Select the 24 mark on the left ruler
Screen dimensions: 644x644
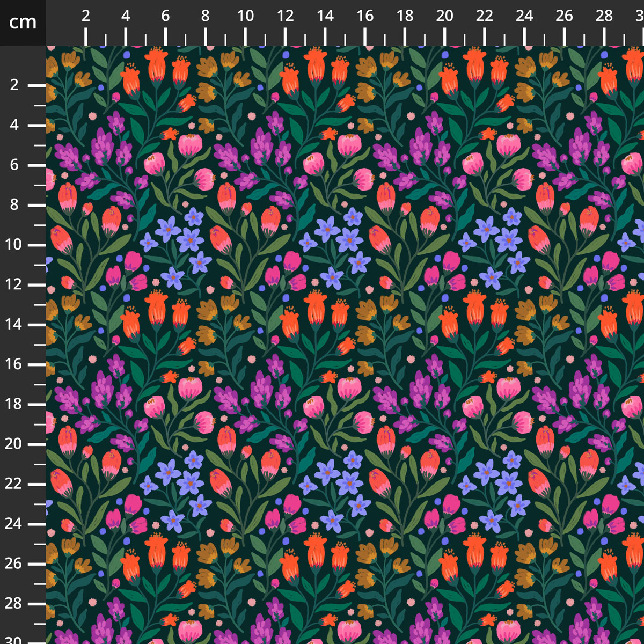click(13, 524)
